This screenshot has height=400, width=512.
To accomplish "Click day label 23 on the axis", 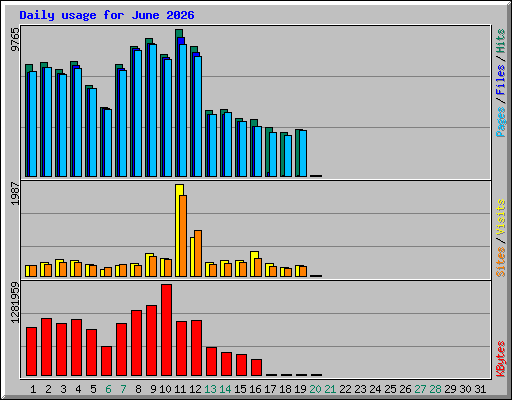I will point(360,389).
